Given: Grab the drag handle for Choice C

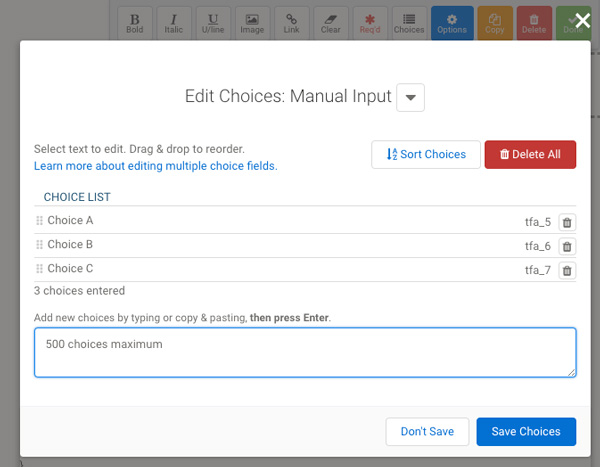Looking at the screenshot, I should pyautogui.click(x=39, y=269).
